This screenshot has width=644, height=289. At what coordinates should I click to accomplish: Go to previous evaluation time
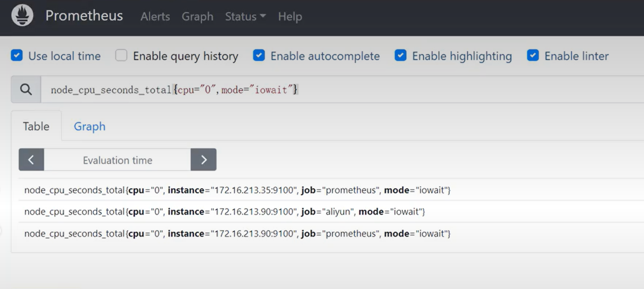coord(31,160)
